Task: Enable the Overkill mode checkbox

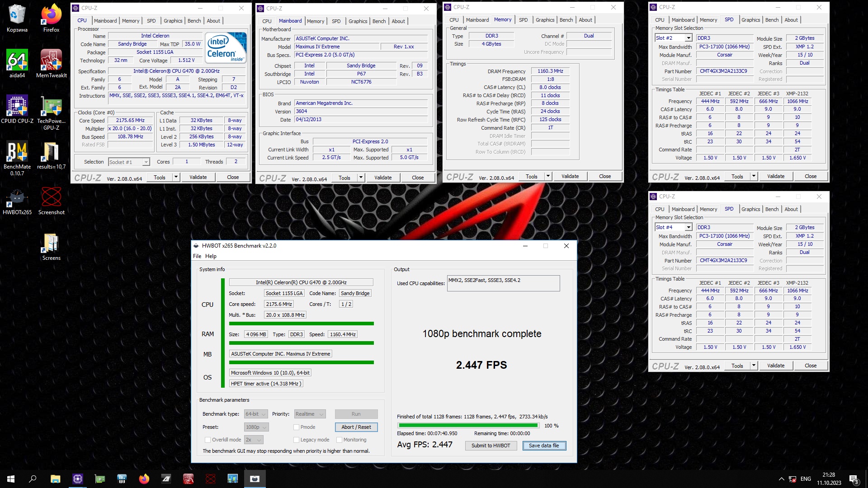Action: tap(208, 440)
